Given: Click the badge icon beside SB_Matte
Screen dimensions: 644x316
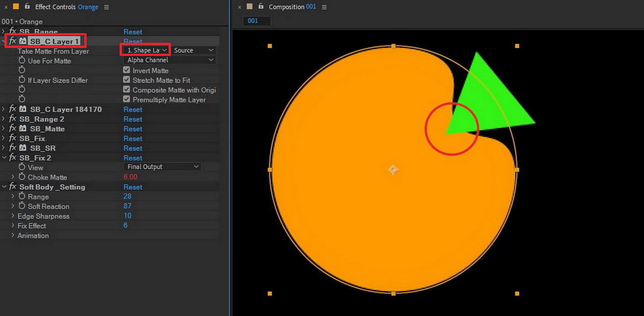Looking at the screenshot, I should click(23, 128).
